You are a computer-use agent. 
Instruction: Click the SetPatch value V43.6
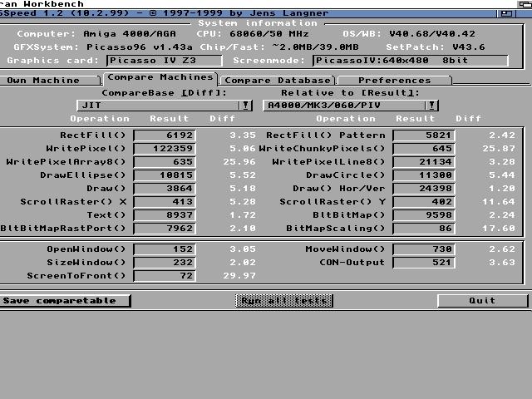[x=469, y=47]
